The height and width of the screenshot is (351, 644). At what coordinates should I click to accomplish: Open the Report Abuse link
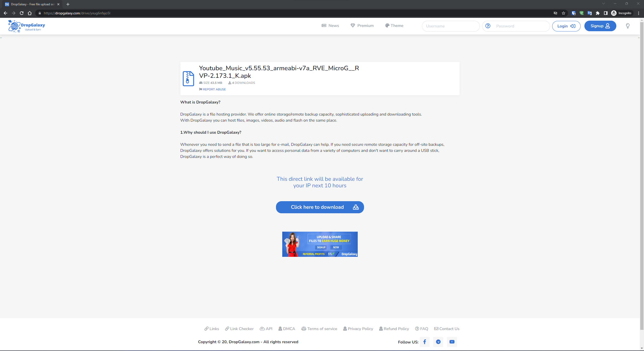tap(212, 89)
